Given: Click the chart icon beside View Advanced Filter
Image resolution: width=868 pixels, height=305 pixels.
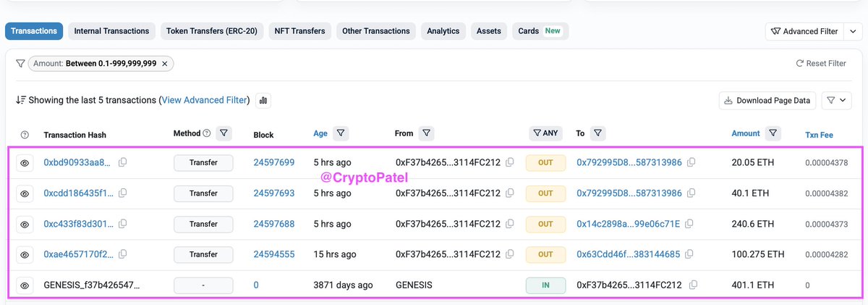Looking at the screenshot, I should pos(263,101).
